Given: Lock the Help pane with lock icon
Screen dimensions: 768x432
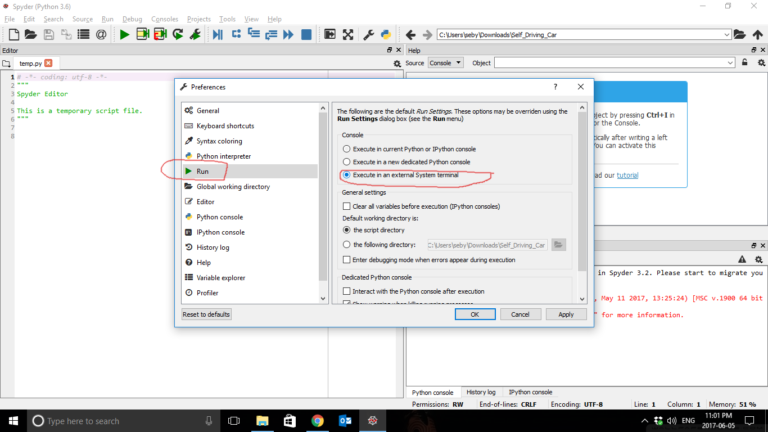Looking at the screenshot, I should pos(744,63).
